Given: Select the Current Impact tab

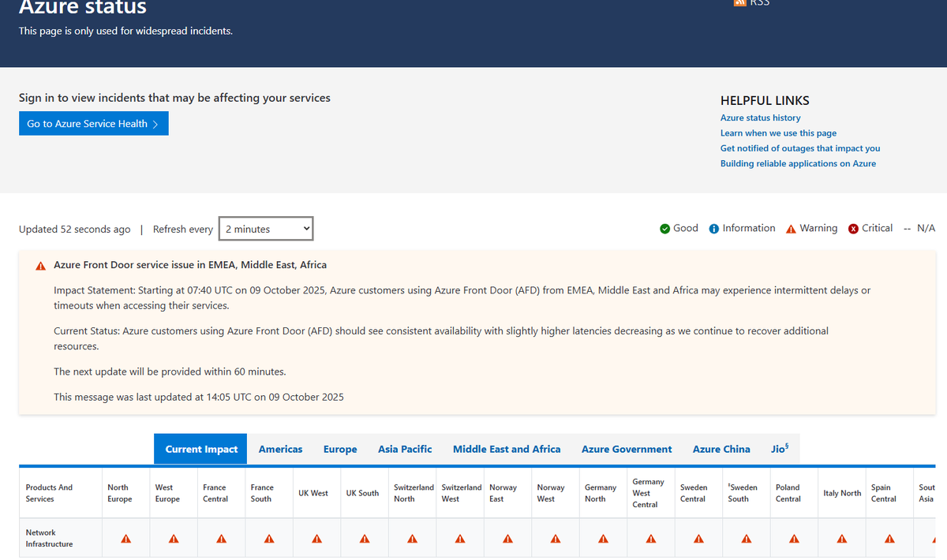Looking at the screenshot, I should point(200,449).
